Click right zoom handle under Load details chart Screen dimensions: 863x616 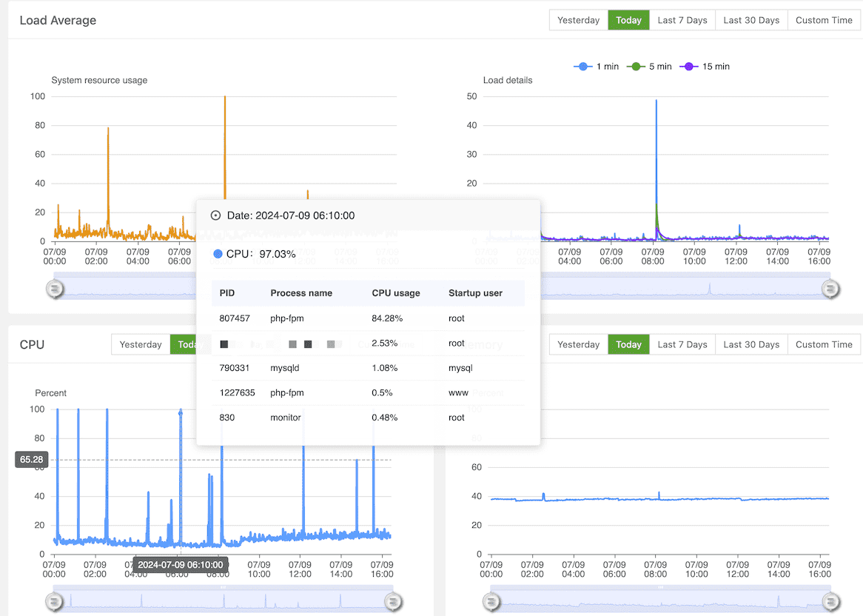pos(831,289)
